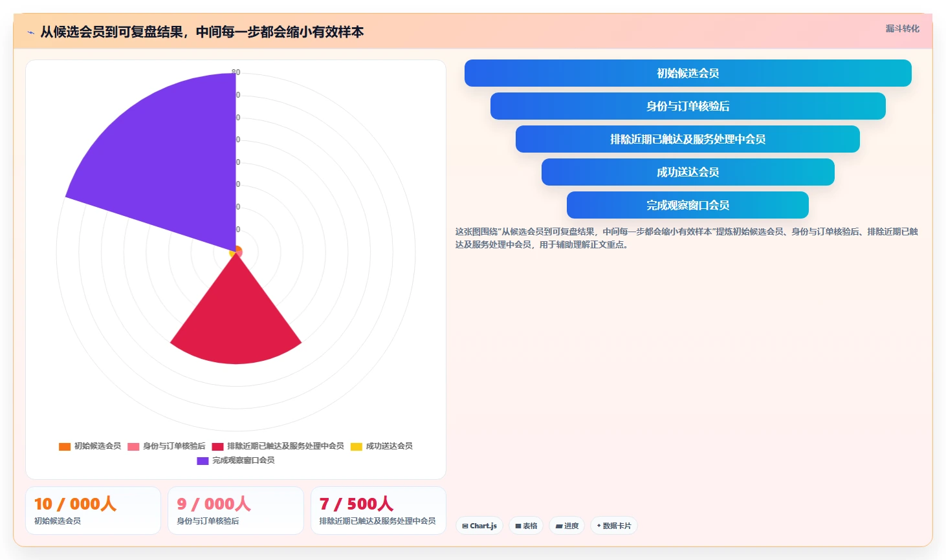Click the 80 axis label on chart

236,72
